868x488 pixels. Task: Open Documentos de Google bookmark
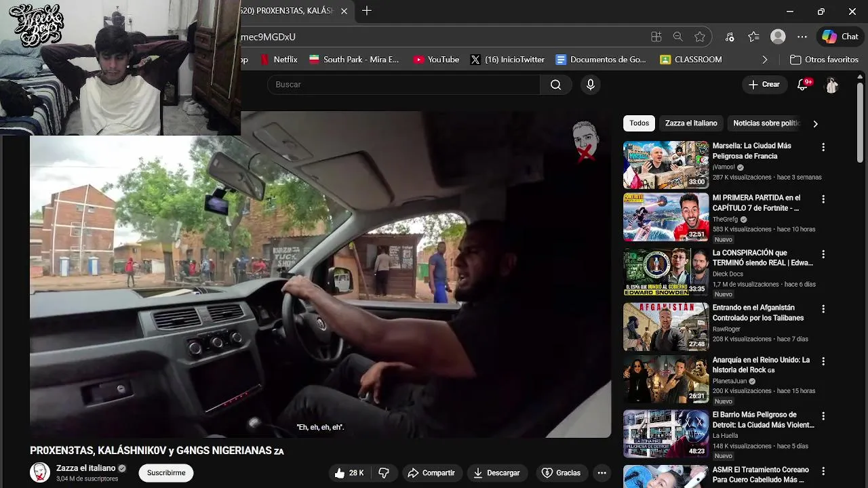point(601,60)
